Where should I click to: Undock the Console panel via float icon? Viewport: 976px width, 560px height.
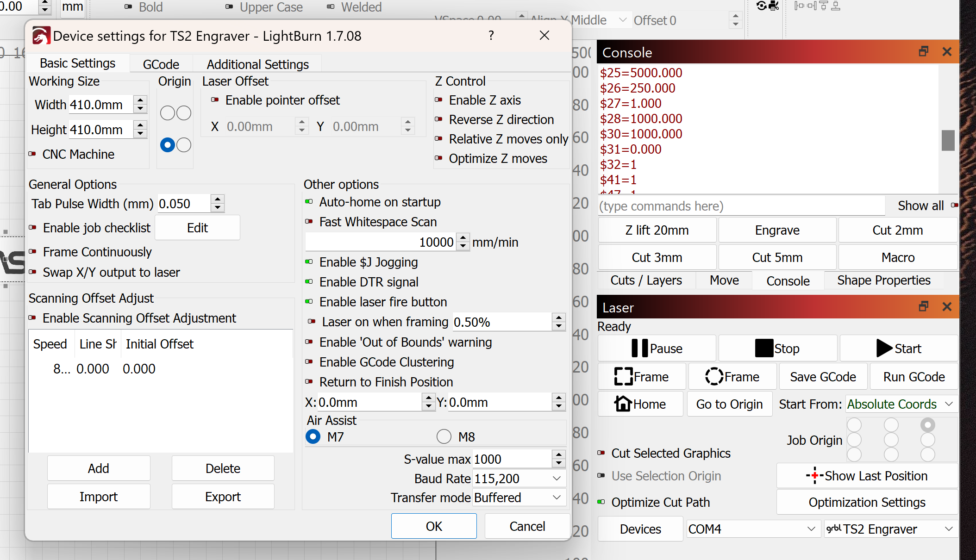pos(924,51)
